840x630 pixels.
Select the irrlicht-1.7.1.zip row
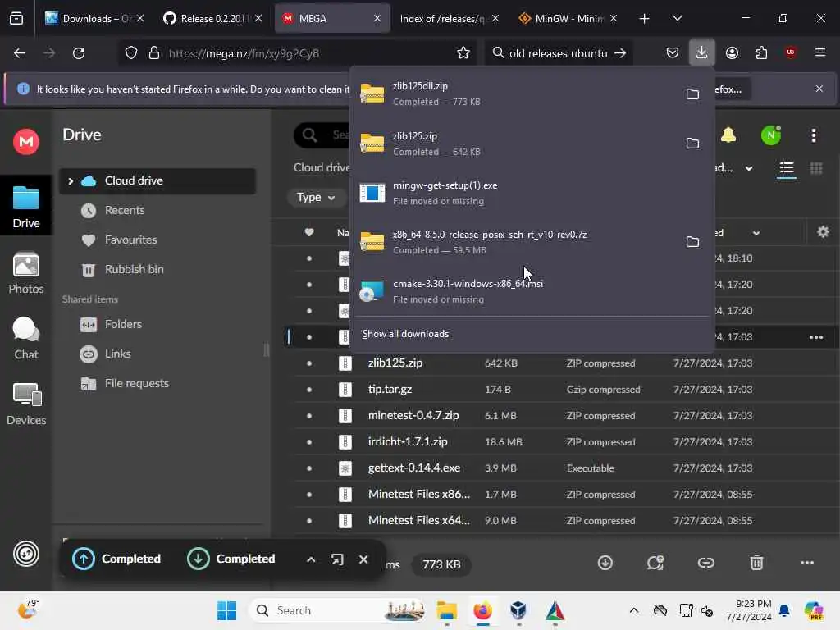tap(557, 442)
